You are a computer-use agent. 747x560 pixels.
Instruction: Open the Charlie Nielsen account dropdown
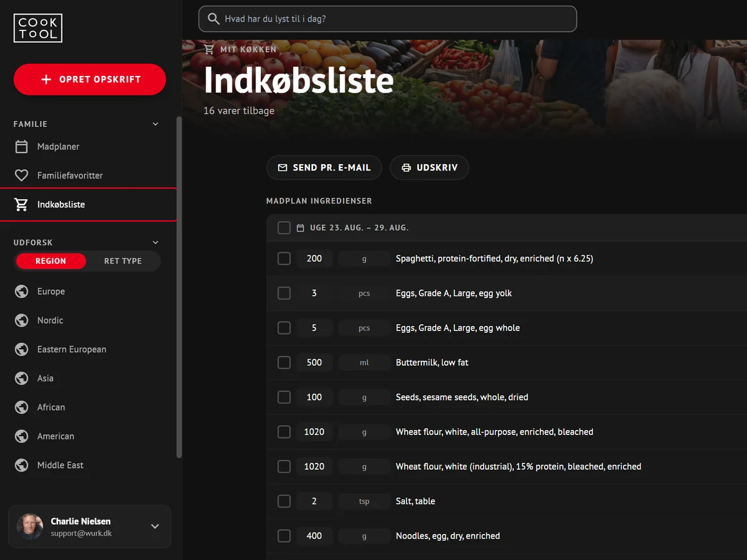pos(155,526)
